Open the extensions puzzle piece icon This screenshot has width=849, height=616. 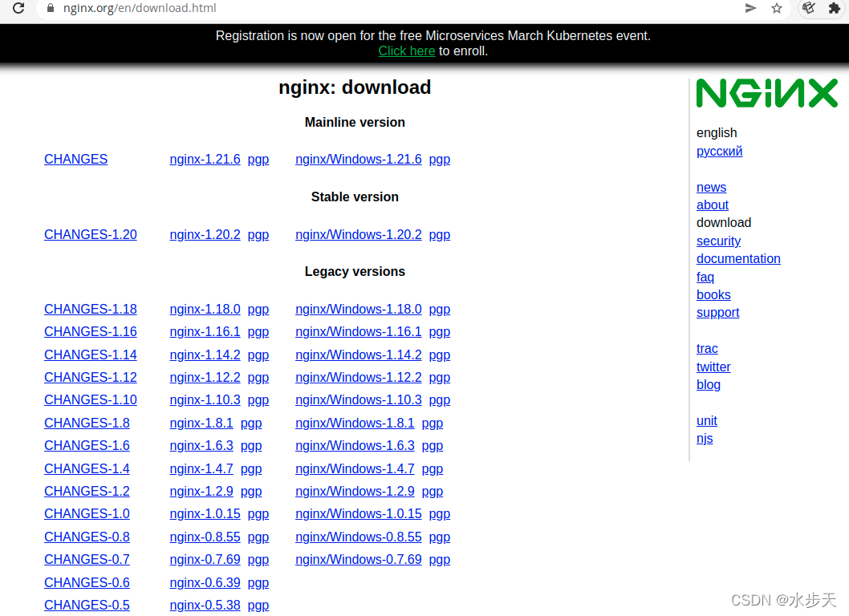[x=834, y=8]
